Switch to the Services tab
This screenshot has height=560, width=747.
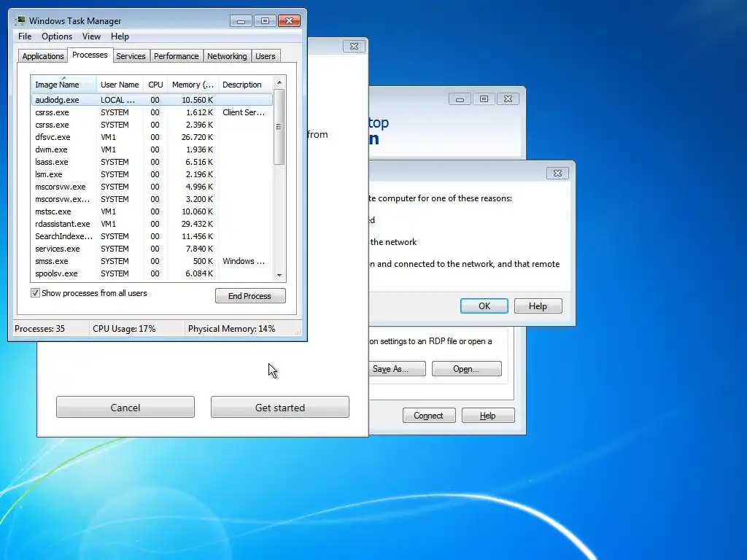(x=131, y=56)
